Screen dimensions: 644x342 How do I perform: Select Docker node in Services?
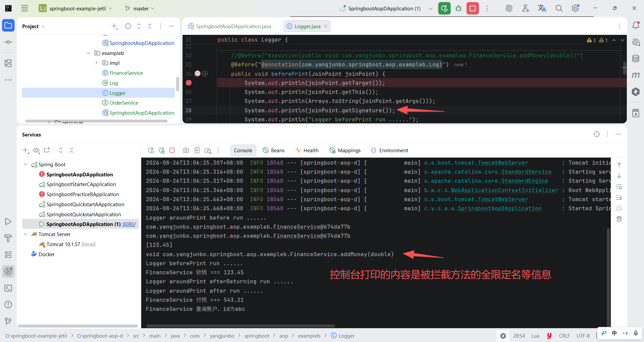[x=47, y=254]
